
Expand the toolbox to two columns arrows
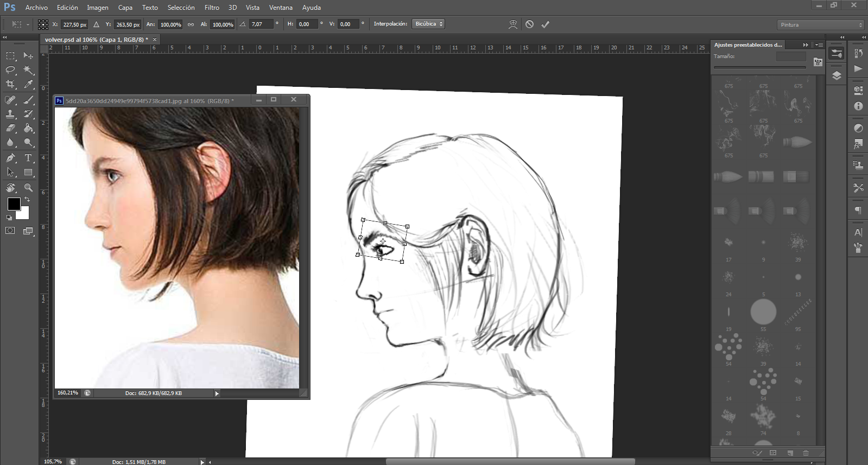4,37
